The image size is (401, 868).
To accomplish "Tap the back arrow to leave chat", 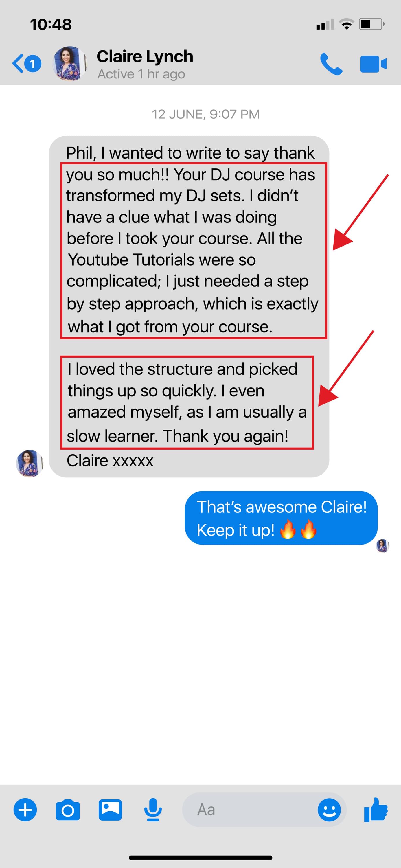I will pos(18,63).
